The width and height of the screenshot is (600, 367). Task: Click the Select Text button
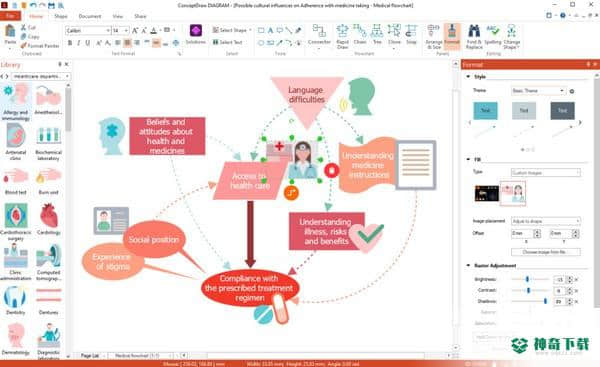point(228,42)
